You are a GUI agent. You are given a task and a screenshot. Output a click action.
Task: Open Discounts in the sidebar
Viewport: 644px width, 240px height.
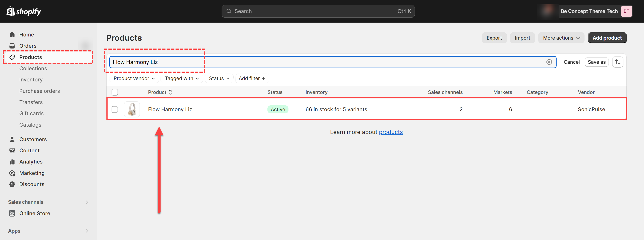click(x=32, y=184)
